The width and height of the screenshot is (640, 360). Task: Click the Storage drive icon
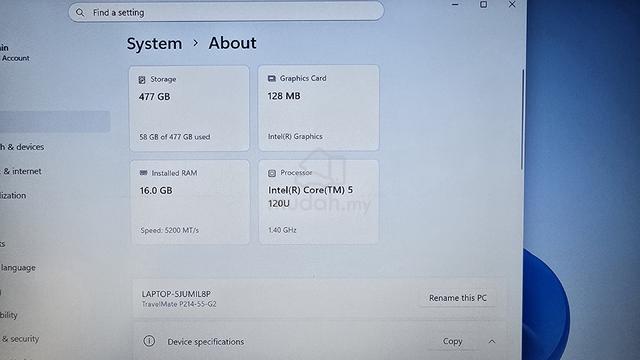[142, 80]
